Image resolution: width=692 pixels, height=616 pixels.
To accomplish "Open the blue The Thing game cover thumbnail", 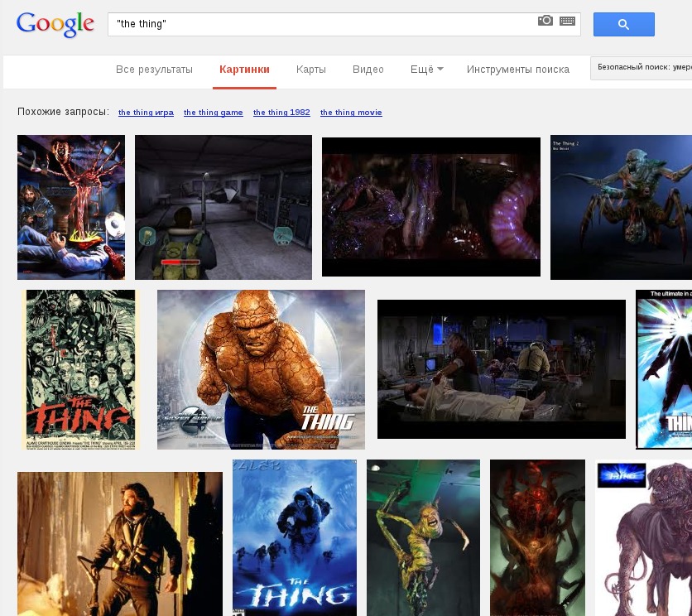I will [295, 537].
